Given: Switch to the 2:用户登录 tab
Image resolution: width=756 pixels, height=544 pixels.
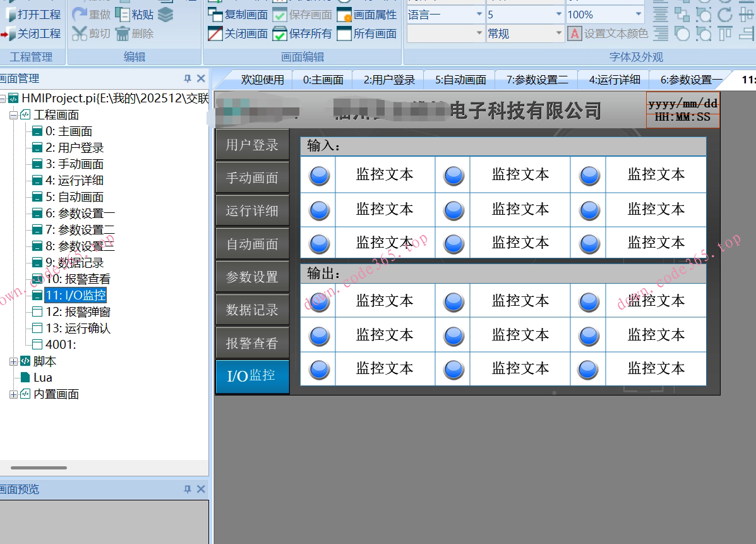Looking at the screenshot, I should [x=389, y=80].
